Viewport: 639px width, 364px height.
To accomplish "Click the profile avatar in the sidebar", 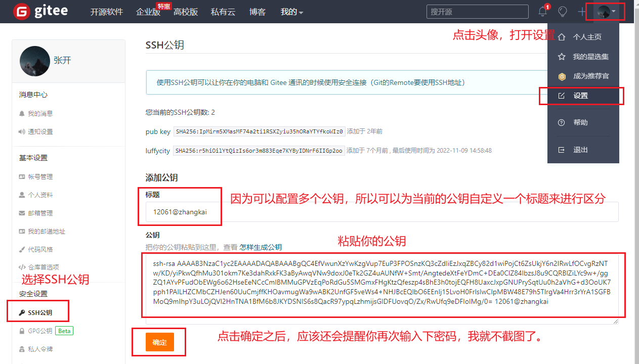I will point(34,61).
